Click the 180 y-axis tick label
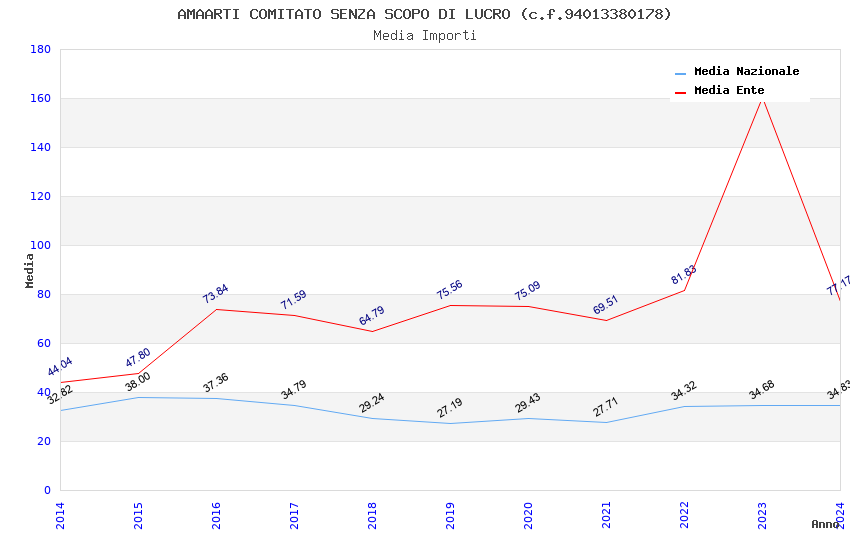Viewport: 850px width, 550px height. coord(41,49)
